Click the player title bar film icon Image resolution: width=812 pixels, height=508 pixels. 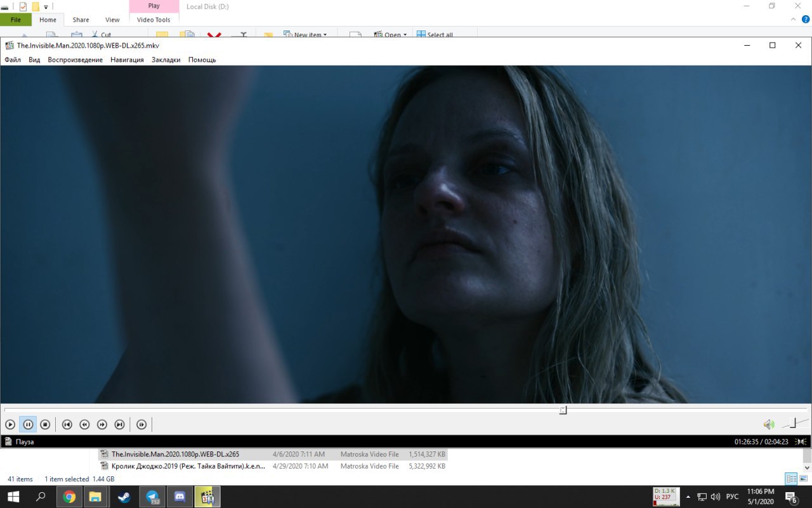click(x=10, y=45)
